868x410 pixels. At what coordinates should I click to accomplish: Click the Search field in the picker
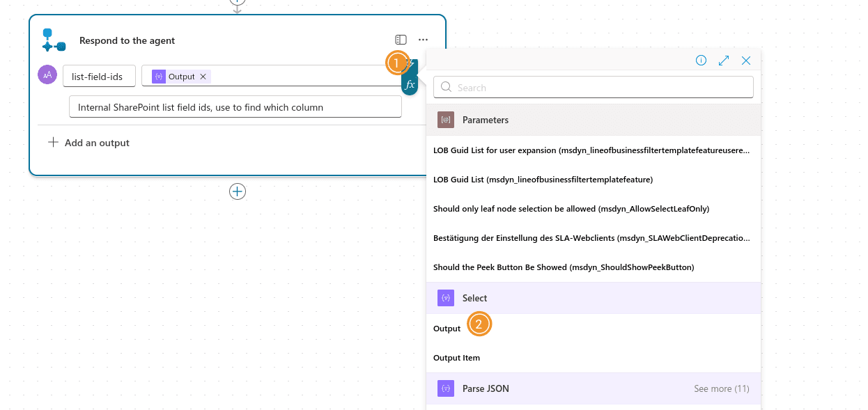click(x=594, y=88)
